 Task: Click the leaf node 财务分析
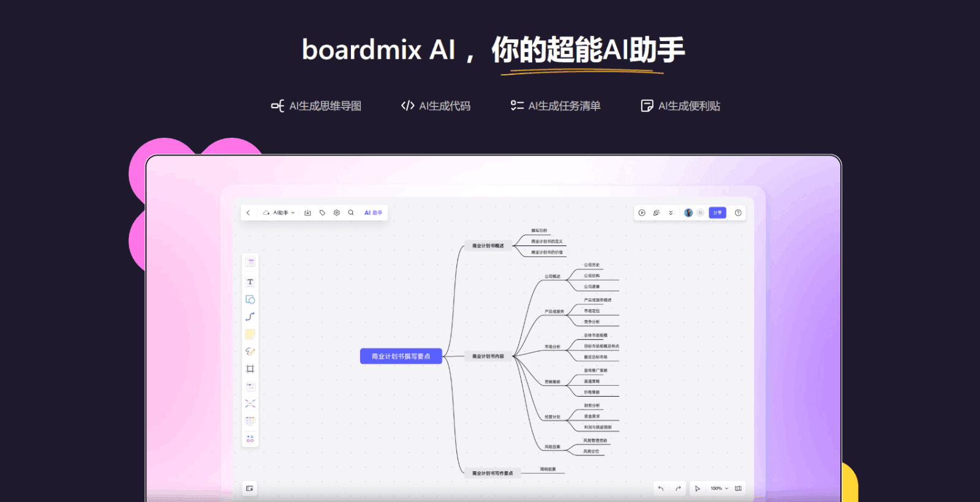coord(592,406)
